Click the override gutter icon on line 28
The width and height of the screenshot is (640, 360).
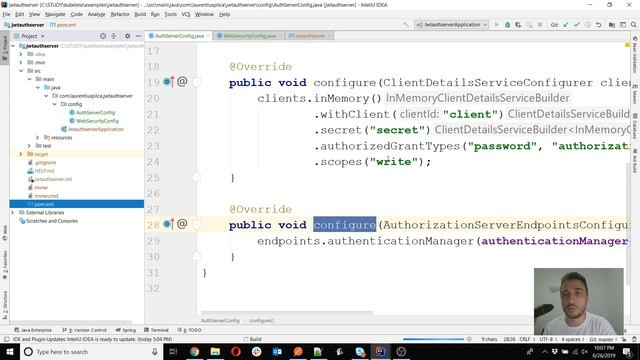tap(168, 224)
